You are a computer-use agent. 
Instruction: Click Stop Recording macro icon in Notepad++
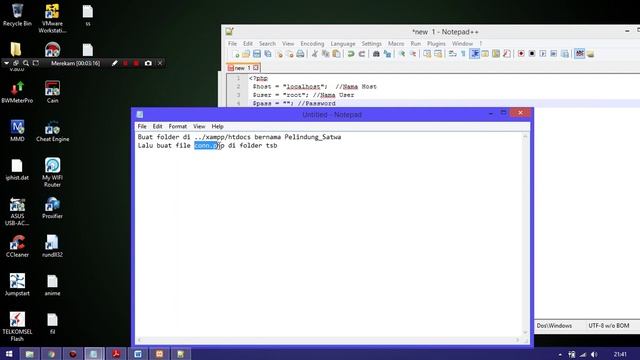[x=532, y=54]
